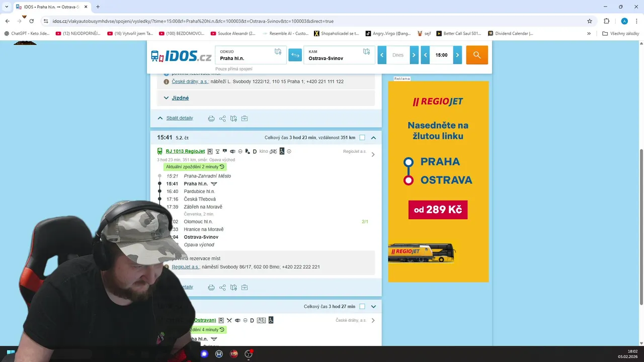
Task: Click the bicycle transport icon on the RJ 1013 row
Action: (273, 151)
